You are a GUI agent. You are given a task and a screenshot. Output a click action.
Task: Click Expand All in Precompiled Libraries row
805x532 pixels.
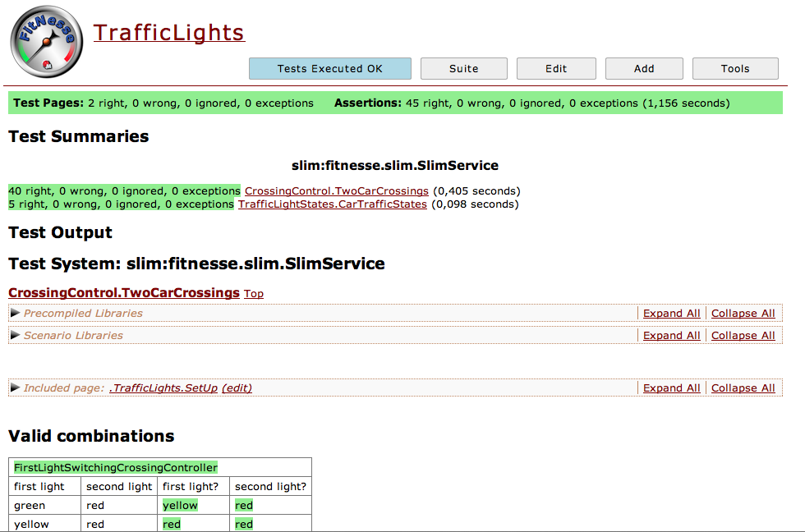[x=672, y=314]
